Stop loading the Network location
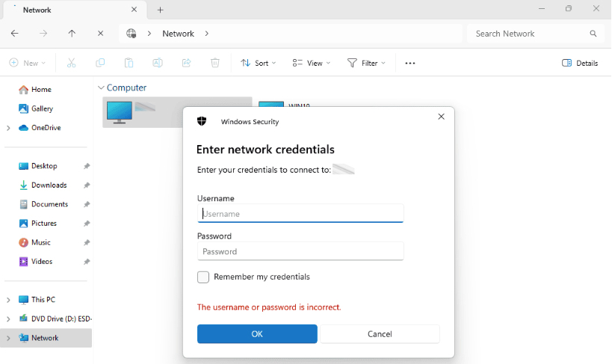Screen dimensions: 612x364 [101, 34]
